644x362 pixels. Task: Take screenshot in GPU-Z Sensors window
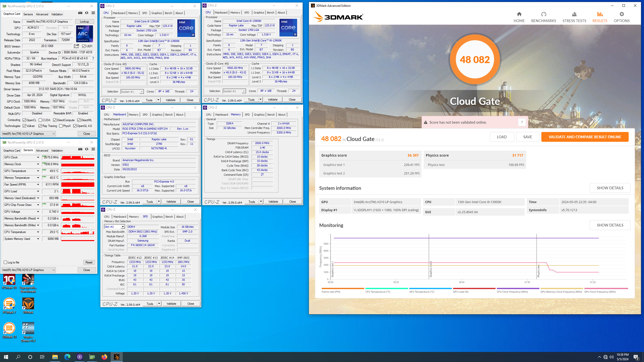pyautogui.click(x=80, y=149)
